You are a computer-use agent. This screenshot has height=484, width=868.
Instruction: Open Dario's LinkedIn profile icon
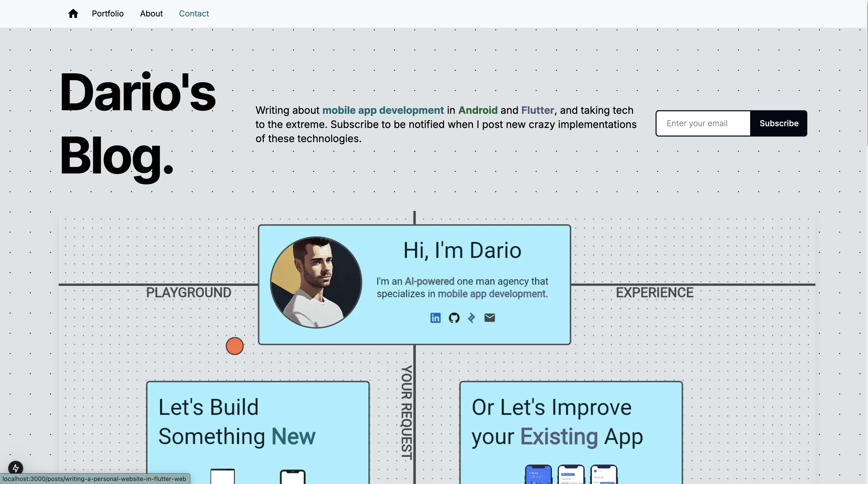pos(435,318)
